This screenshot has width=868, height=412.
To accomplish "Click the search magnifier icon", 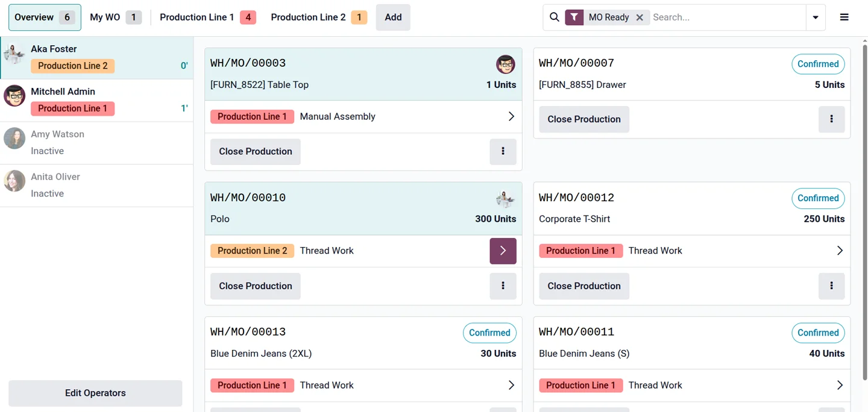I will [x=555, y=17].
